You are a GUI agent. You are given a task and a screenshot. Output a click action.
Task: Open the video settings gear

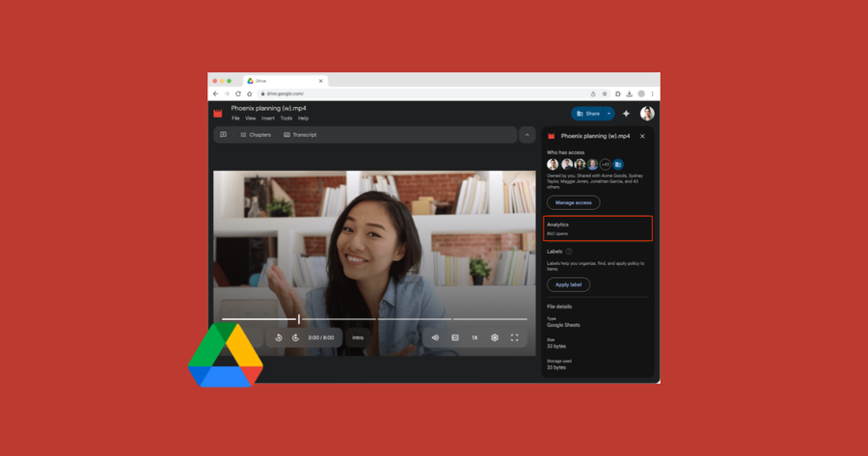pos(495,337)
